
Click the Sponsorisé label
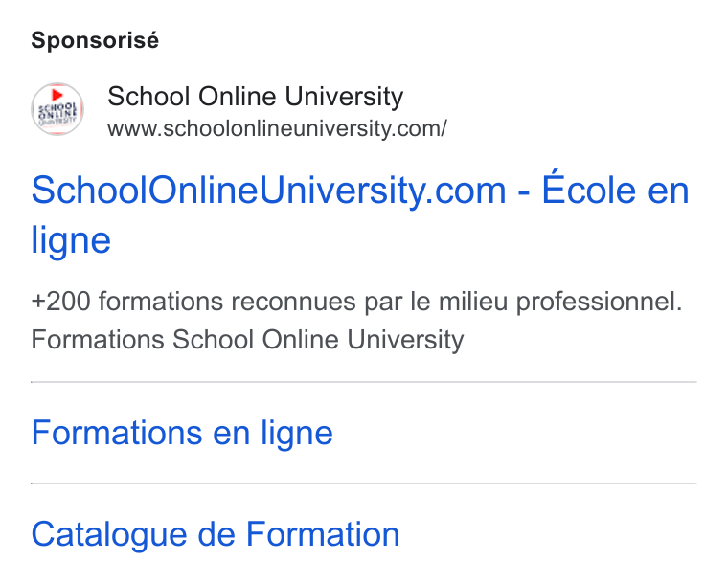click(x=95, y=40)
